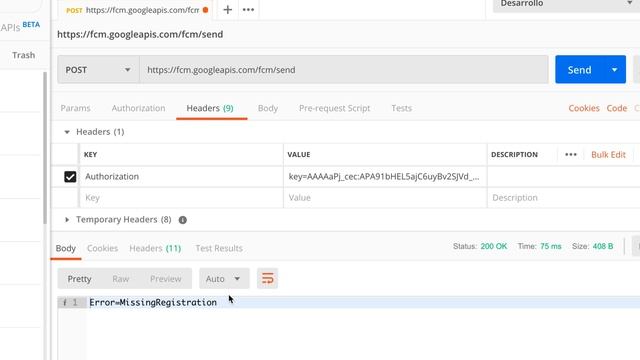Click the empty Key field
Viewport: 640px width, 360px height.
coord(181,198)
